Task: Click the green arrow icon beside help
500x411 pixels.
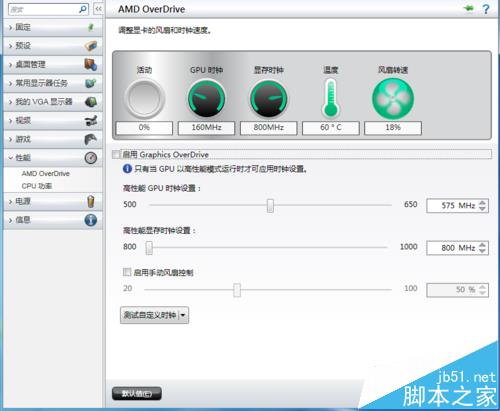Action: [x=469, y=8]
